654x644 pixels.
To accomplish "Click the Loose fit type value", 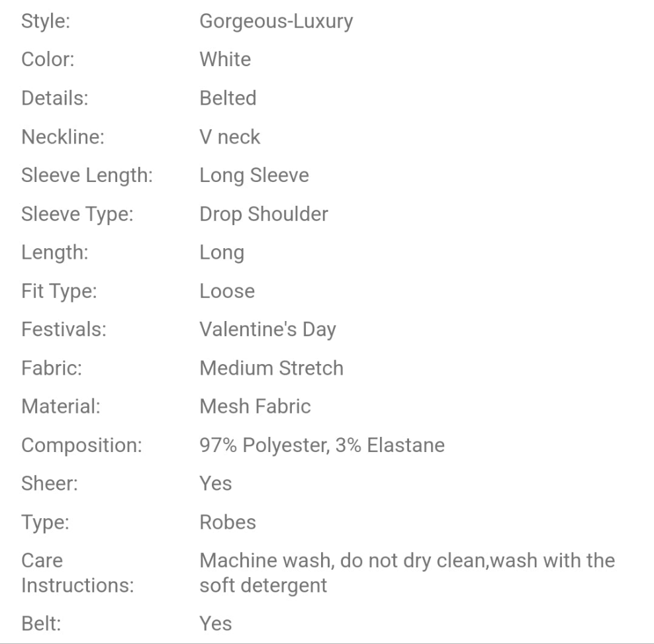I will tap(227, 291).
